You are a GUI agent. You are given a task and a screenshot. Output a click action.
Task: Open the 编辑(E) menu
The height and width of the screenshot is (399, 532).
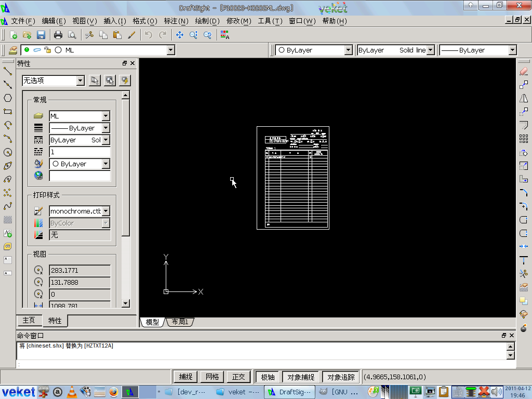point(54,21)
